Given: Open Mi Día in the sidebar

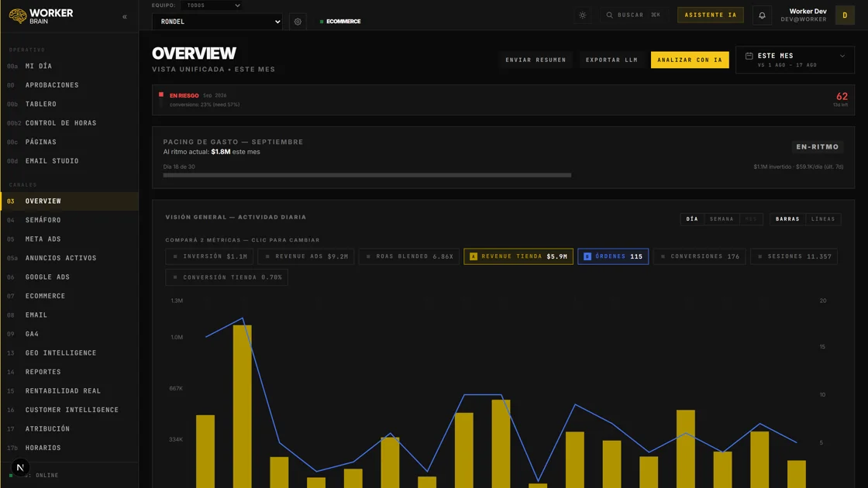Looking at the screenshot, I should [x=69, y=66].
